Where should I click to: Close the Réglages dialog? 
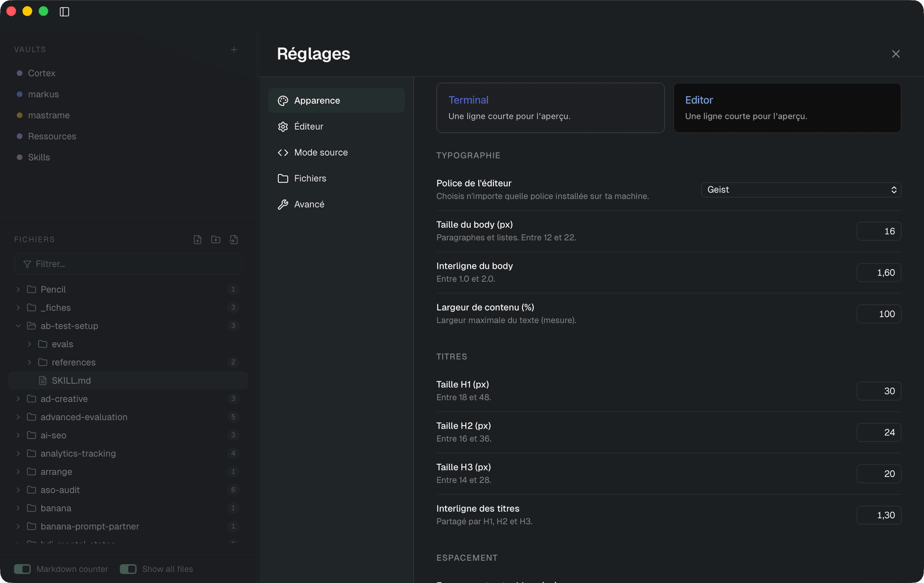[x=896, y=54]
